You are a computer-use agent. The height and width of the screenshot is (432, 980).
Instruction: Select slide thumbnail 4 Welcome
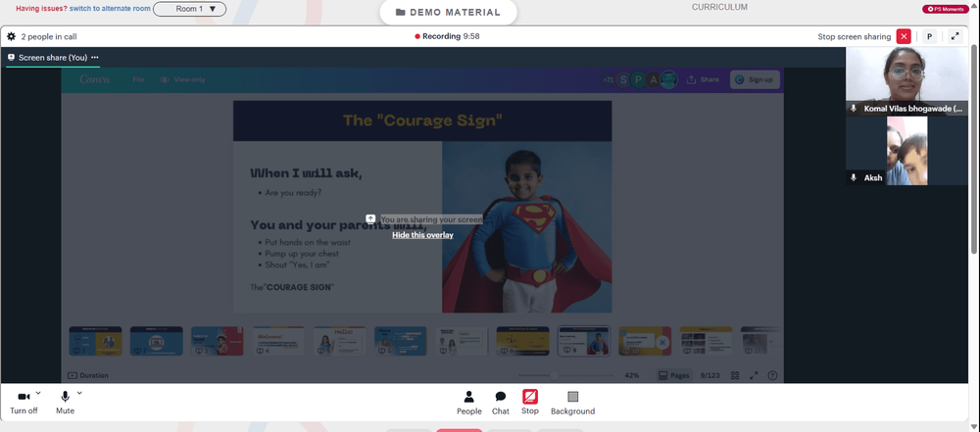point(278,341)
